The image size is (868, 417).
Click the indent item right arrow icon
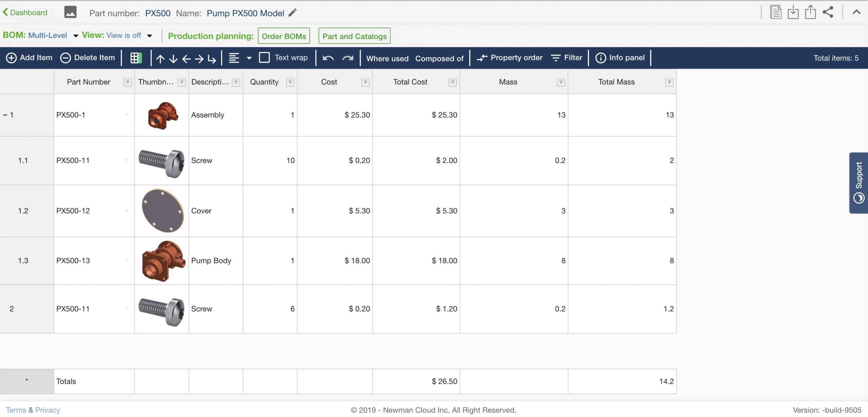coord(198,58)
